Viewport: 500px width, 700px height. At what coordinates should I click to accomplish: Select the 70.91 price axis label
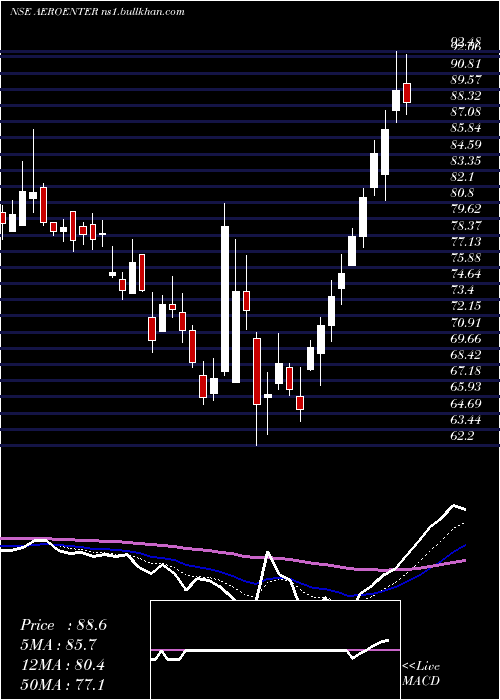466,322
